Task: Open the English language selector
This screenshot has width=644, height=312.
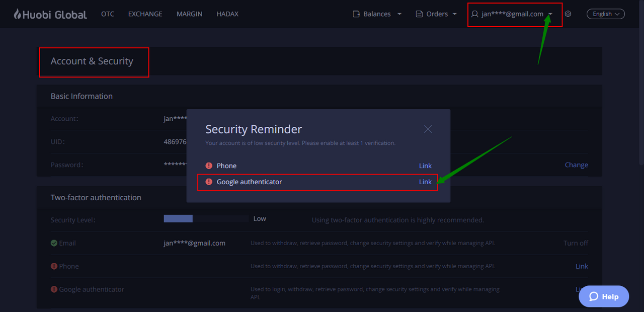Action: [x=606, y=14]
